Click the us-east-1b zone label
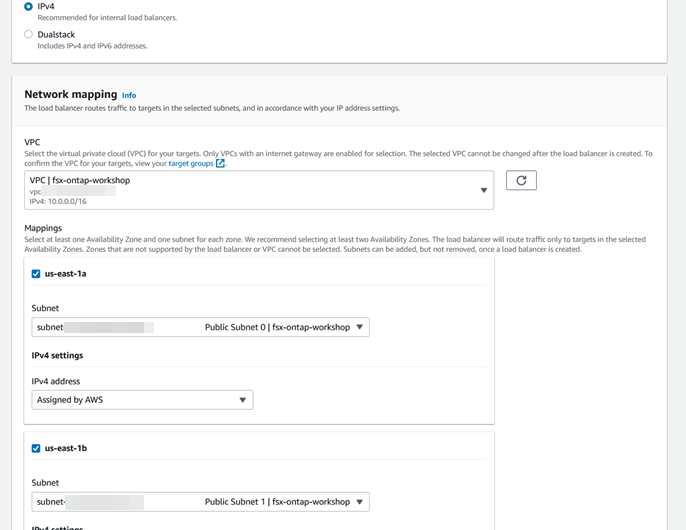This screenshot has height=530, width=686. point(65,449)
